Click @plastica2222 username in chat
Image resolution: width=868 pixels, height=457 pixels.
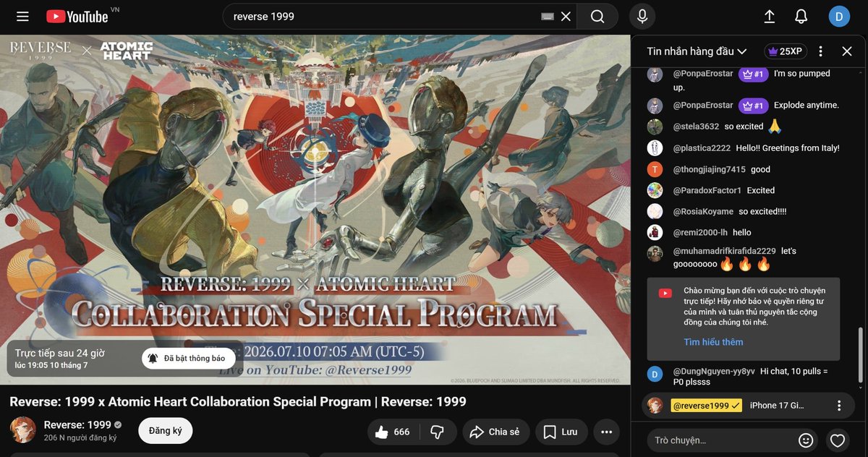pos(702,148)
